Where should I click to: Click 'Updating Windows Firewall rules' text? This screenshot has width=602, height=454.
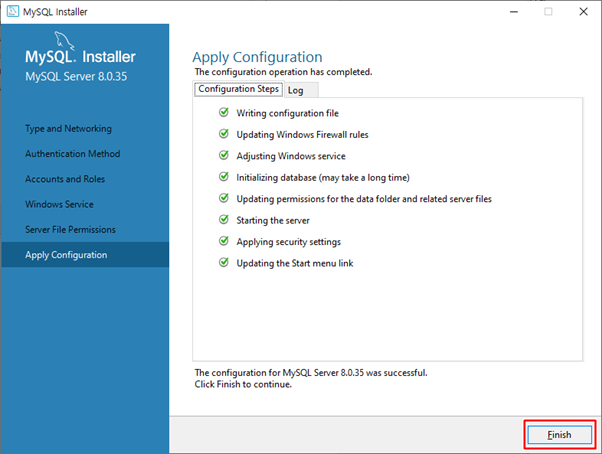302,135
